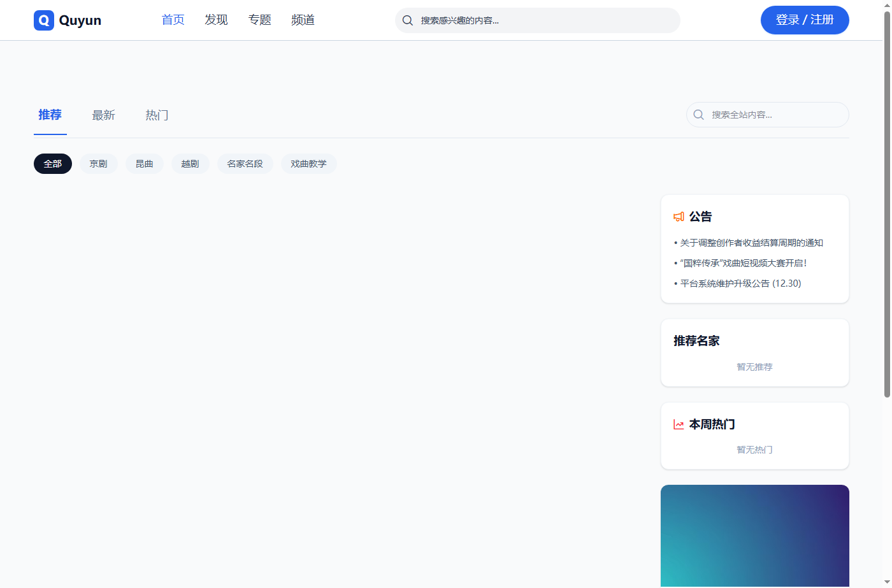Open the 首页 navigation item

[x=173, y=20]
